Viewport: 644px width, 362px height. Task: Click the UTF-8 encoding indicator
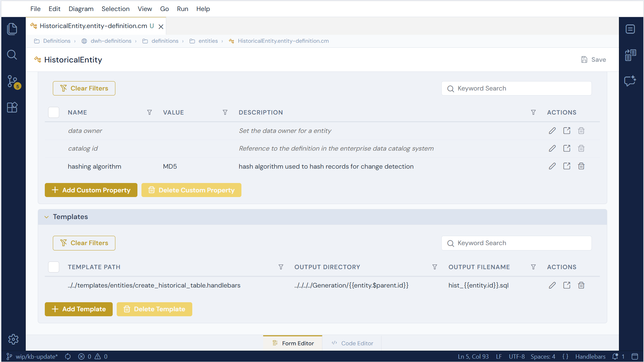(x=517, y=356)
